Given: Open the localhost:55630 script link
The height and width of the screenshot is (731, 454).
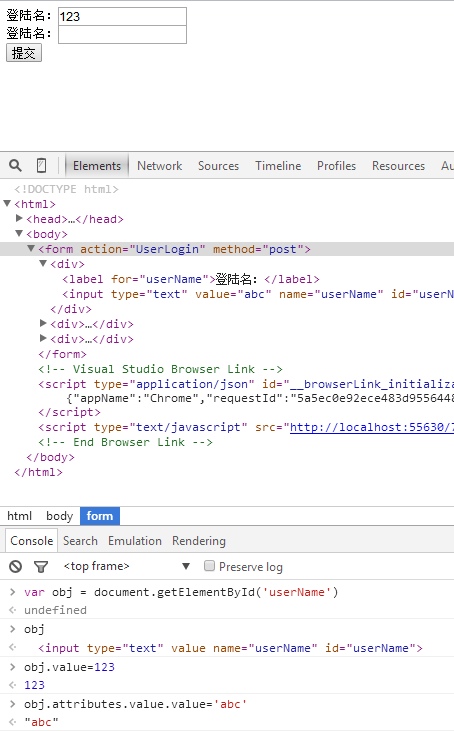Looking at the screenshot, I should click(371, 428).
